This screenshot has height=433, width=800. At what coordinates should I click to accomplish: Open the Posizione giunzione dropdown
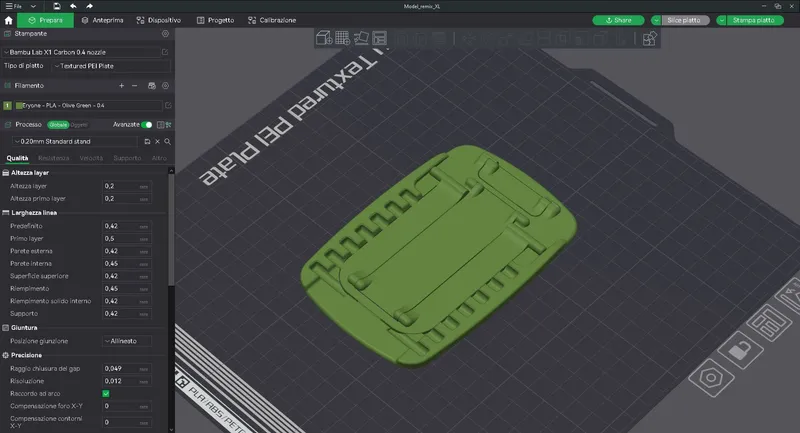[x=127, y=341]
